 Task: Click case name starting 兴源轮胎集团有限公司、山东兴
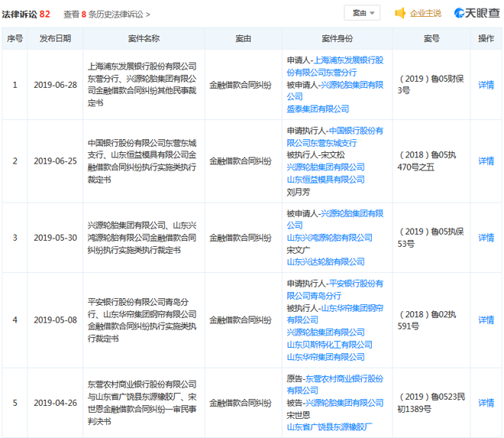pyautogui.click(x=142, y=238)
